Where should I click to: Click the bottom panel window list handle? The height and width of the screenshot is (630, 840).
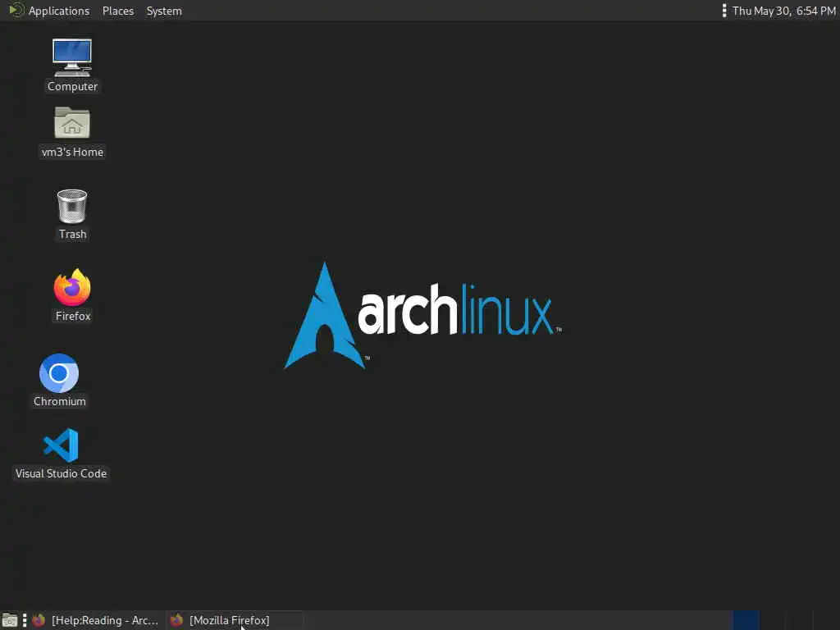point(25,620)
